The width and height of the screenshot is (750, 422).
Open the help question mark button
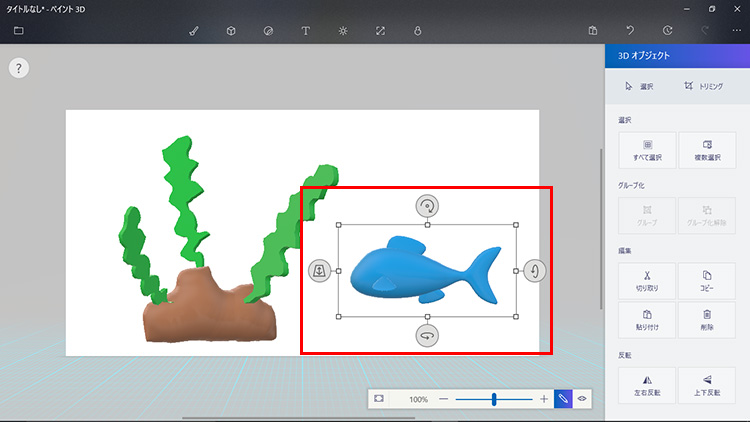pyautogui.click(x=19, y=68)
